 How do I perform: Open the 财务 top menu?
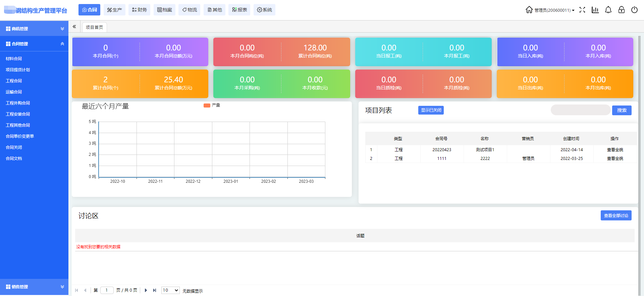coord(139,10)
